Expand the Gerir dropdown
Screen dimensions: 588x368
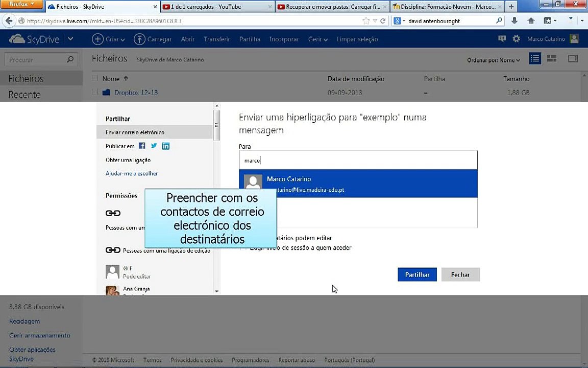[318, 39]
